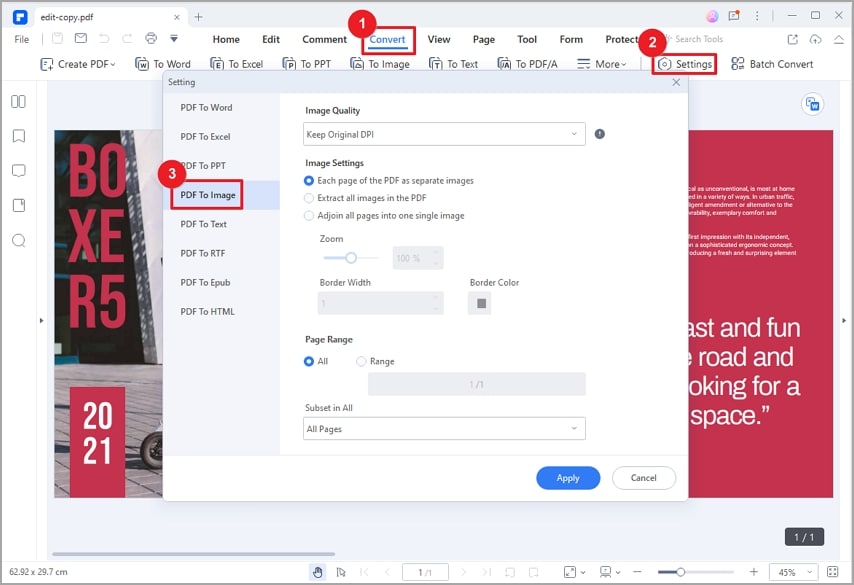Open the comment panel in left sidebar
854x585 pixels.
pos(19,171)
